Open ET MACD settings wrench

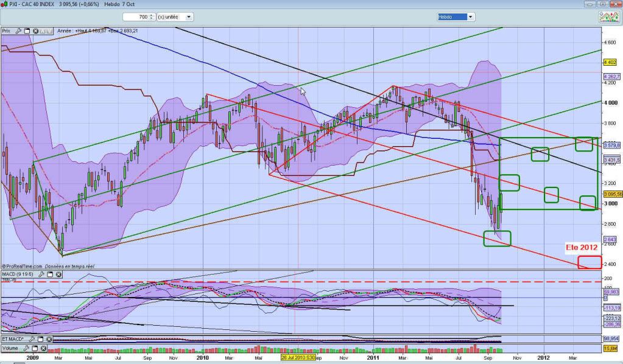tap(30, 338)
